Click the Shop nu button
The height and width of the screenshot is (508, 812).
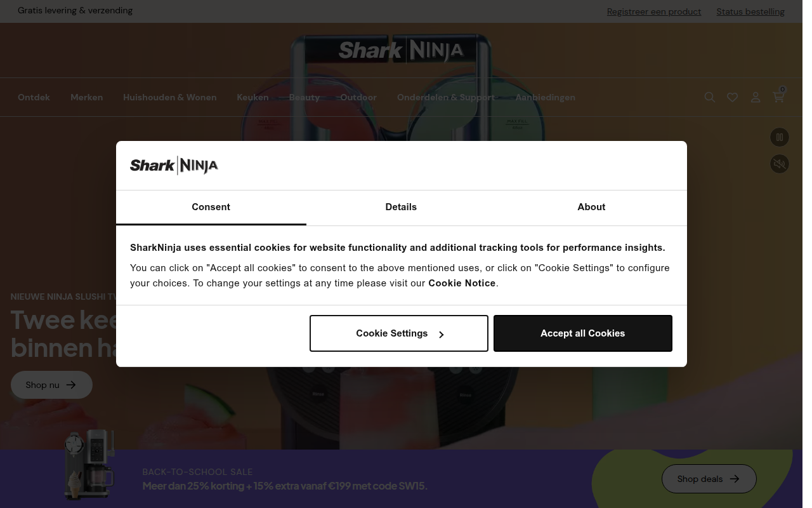click(x=51, y=385)
